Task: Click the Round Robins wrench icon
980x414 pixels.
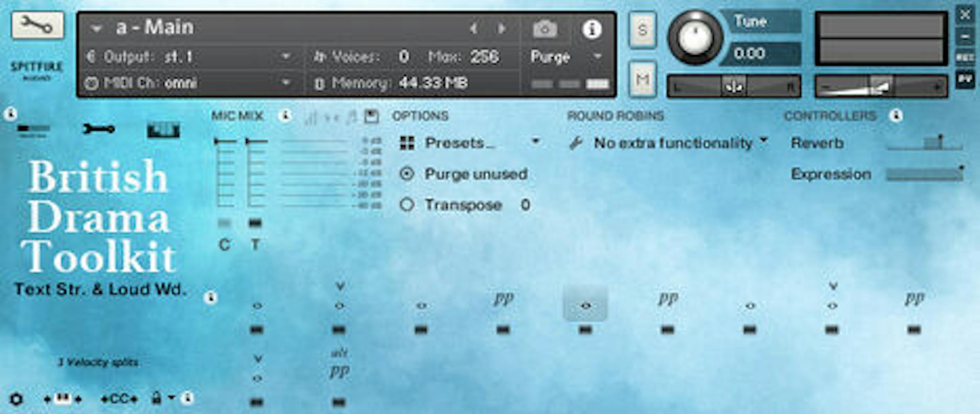Action: pyautogui.click(x=576, y=143)
